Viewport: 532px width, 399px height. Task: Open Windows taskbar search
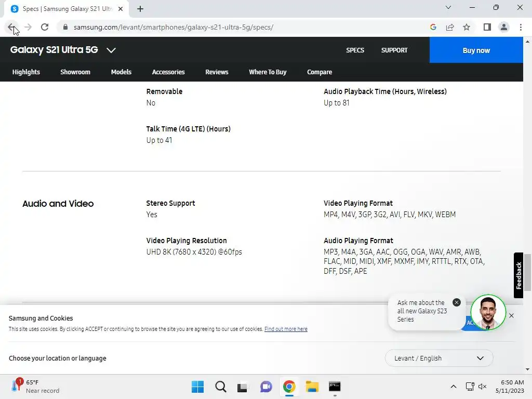(x=220, y=387)
